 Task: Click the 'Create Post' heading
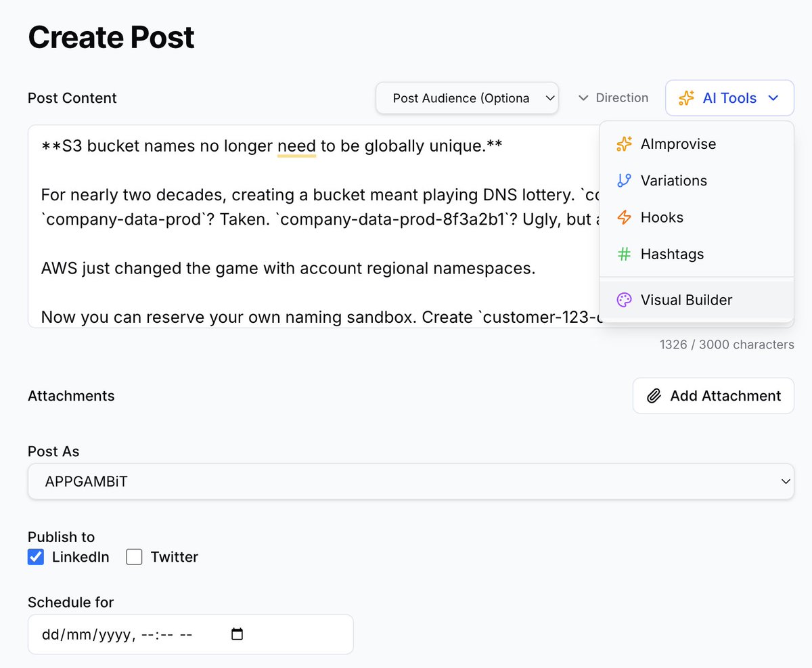coord(111,37)
